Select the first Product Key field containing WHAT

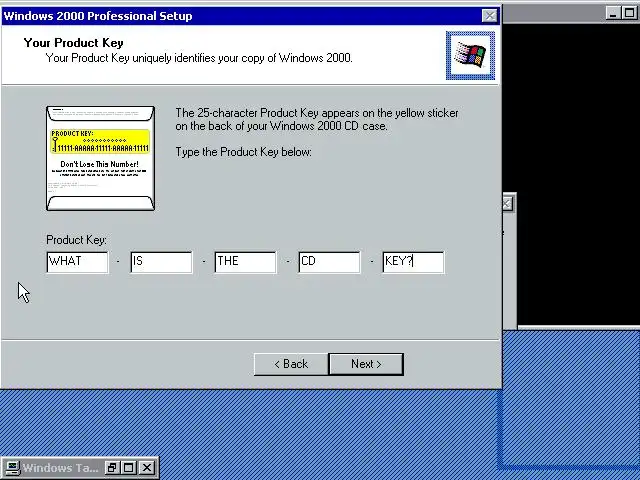pyautogui.click(x=78, y=262)
